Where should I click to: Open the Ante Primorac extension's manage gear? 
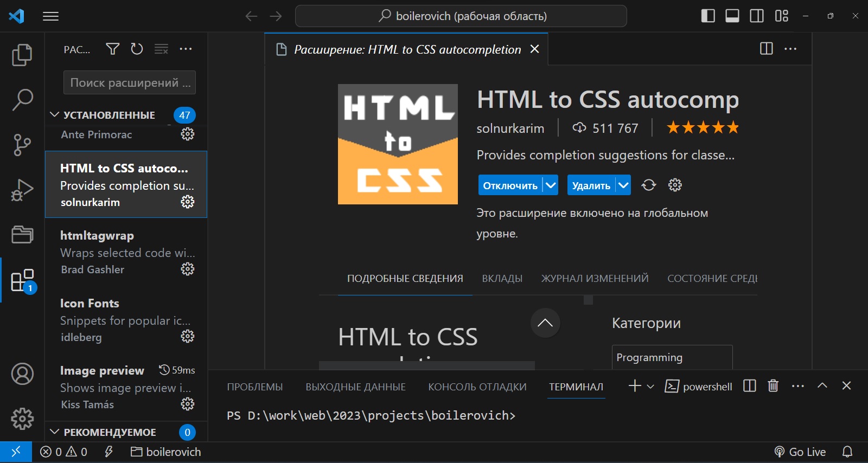188,134
